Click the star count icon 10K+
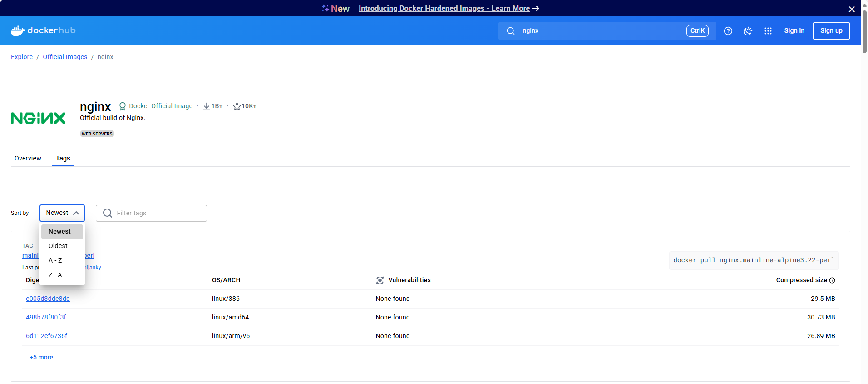Screen dimensions: 868x384 (237, 106)
